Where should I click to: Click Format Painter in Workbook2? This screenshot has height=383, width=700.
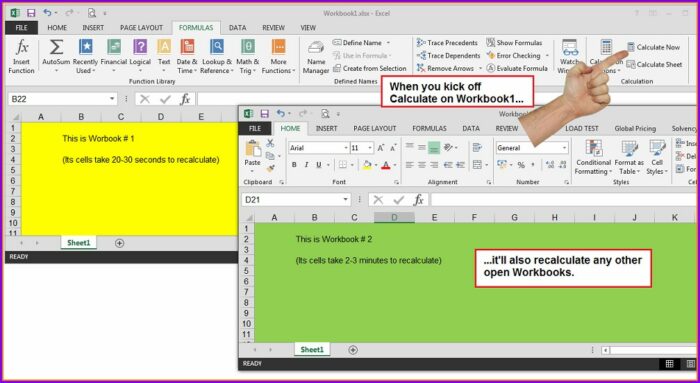(270, 168)
